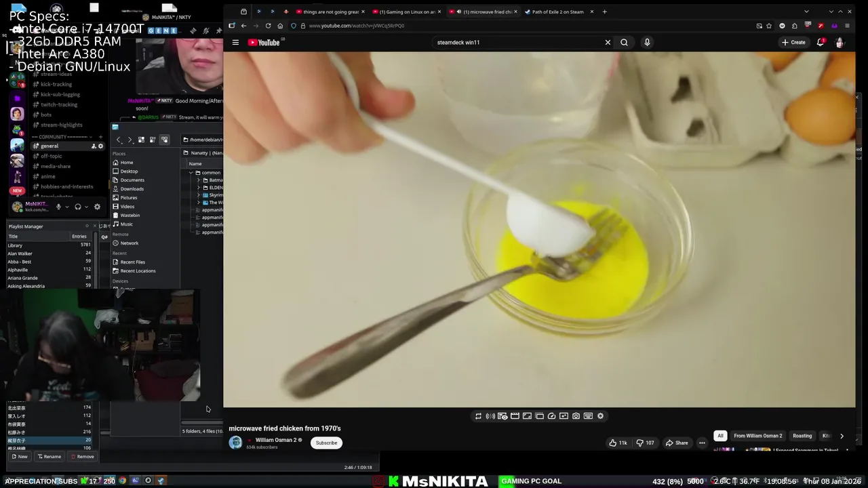Open Discord user settings gear
Screen dimensions: 868x488
pyautogui.click(x=97, y=207)
